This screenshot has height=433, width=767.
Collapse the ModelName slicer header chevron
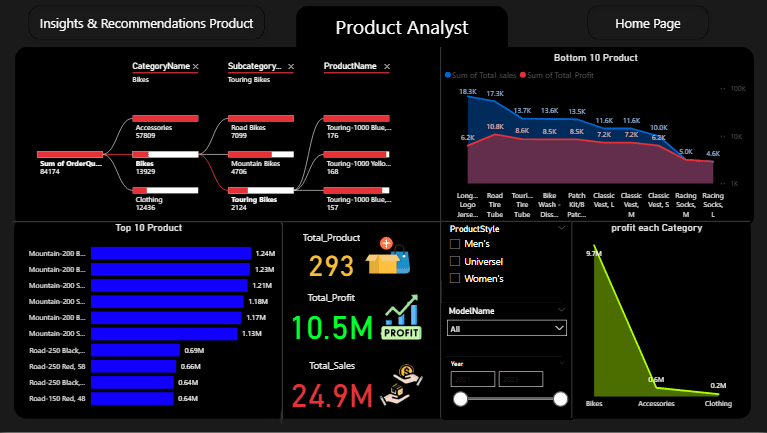(x=562, y=310)
